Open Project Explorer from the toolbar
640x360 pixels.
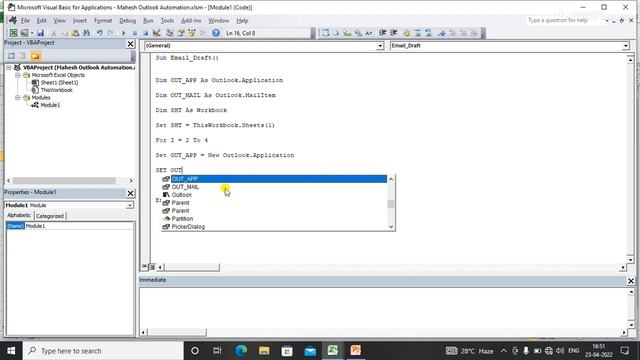[170, 33]
